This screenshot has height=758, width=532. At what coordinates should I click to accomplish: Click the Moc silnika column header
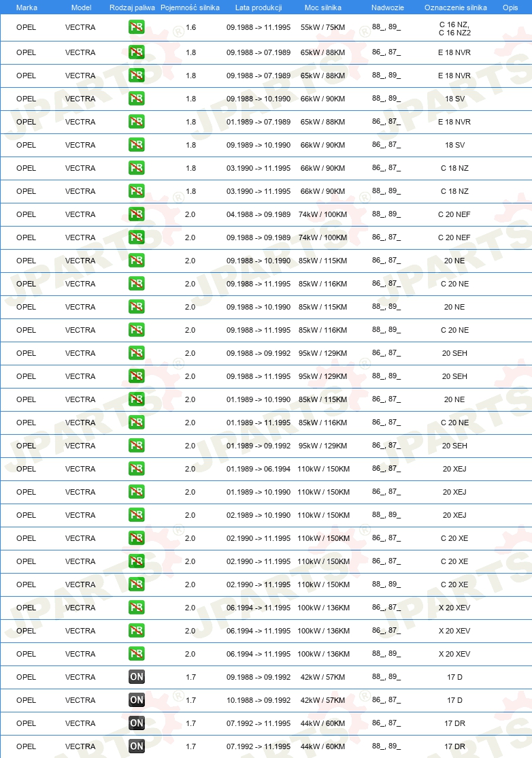tap(322, 7)
